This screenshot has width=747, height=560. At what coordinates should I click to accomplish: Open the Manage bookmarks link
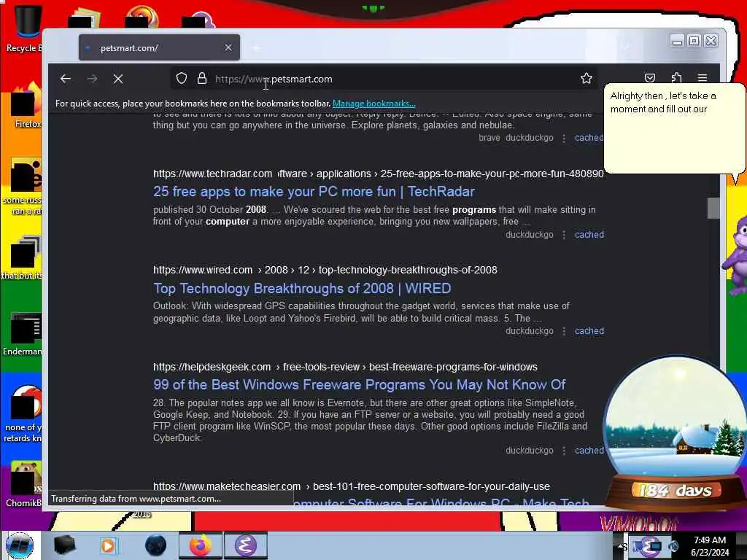(x=374, y=104)
